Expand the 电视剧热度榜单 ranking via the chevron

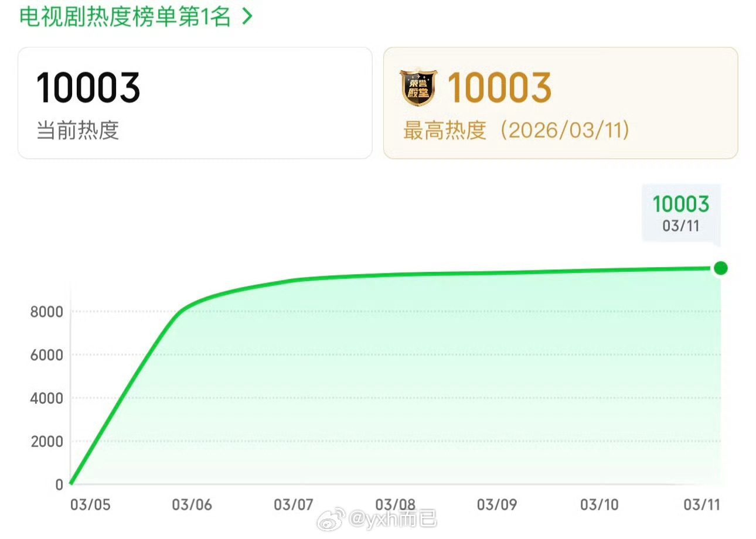pos(247,16)
